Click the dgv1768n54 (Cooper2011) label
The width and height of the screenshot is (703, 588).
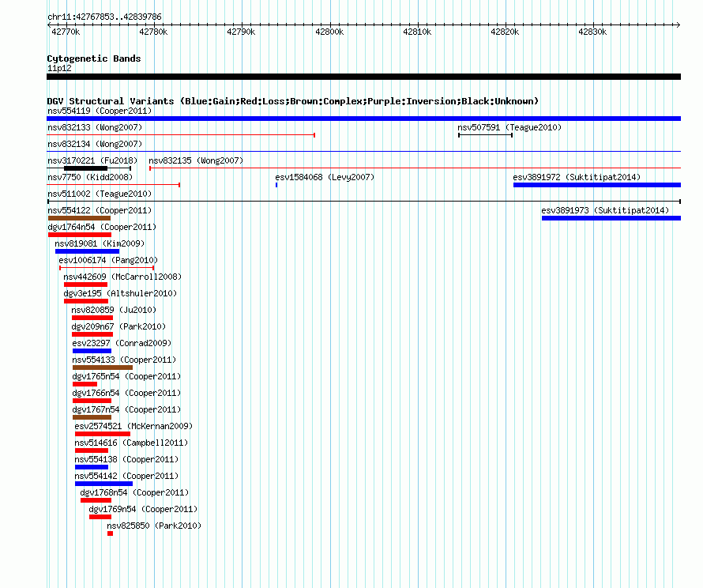134,492
